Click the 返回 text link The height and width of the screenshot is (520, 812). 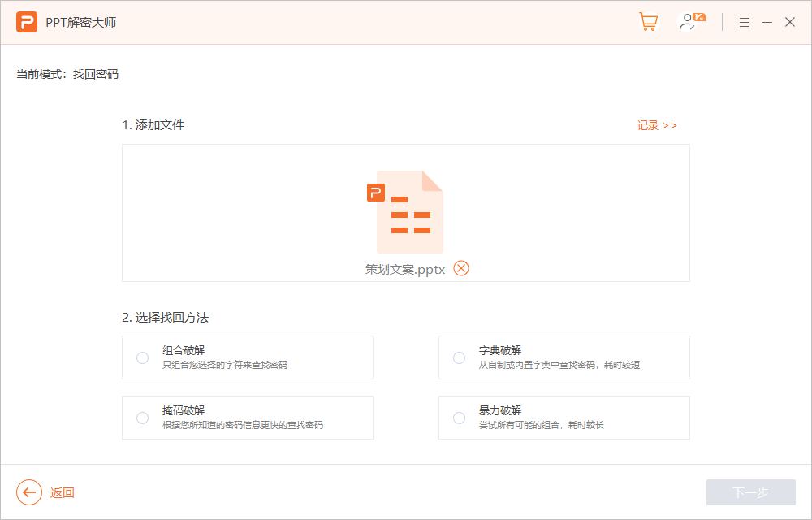(63, 492)
